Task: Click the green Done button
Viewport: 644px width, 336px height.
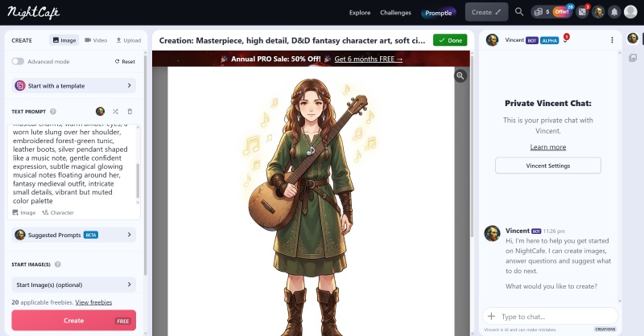Action: point(450,40)
